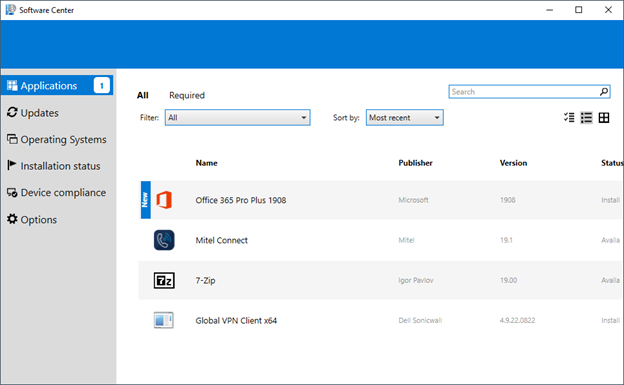Sort by the Version column header
This screenshot has width=624, height=385.
click(513, 163)
